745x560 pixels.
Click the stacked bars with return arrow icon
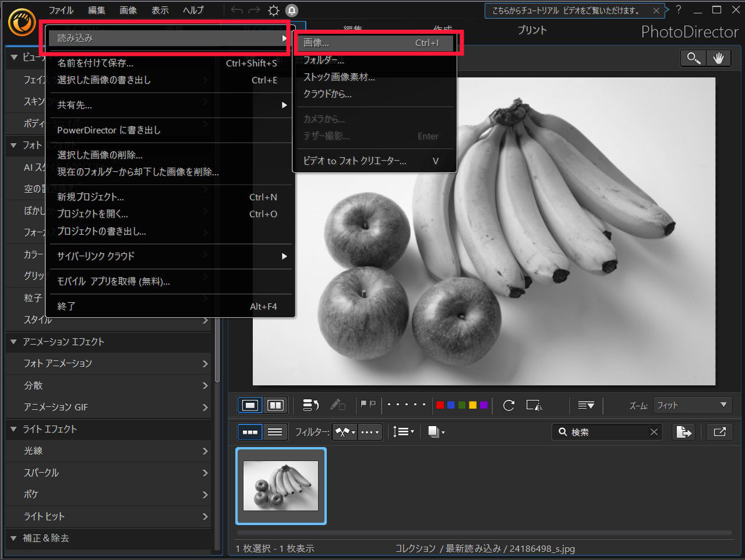pos(310,405)
